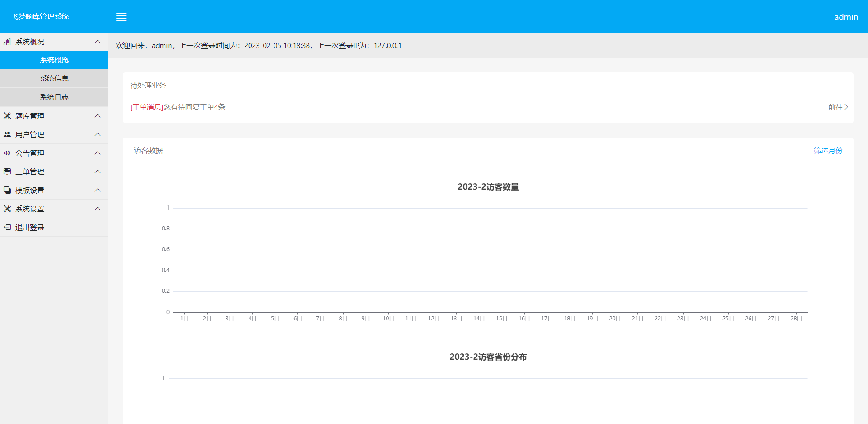868x424 pixels.
Task: Click the 系统概况 chart icon in sidebar
Action: (x=7, y=42)
